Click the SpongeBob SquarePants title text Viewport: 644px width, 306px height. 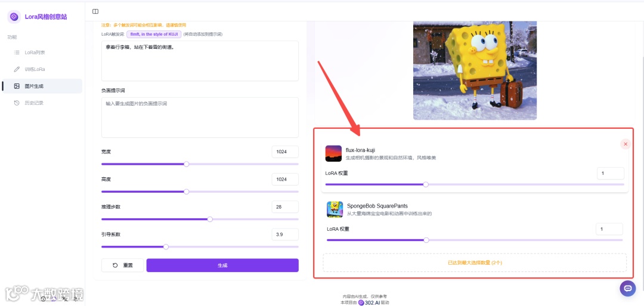coord(377,206)
